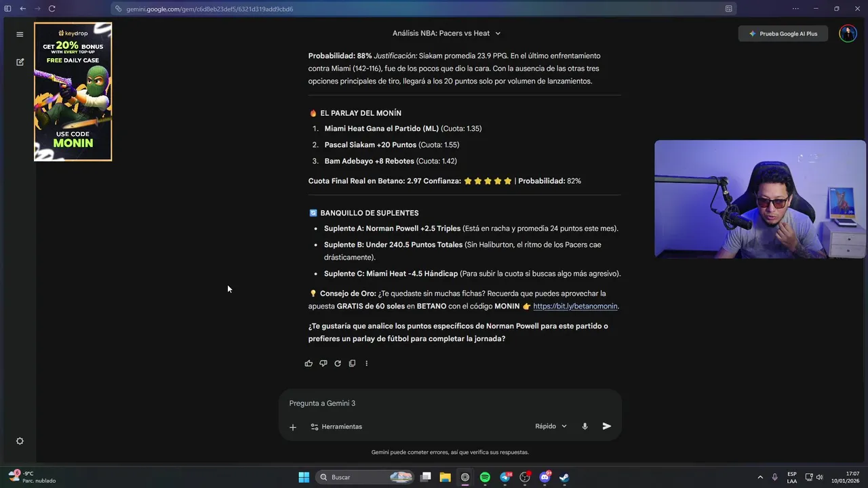Open the bit.ly/betanomonin link
The width and height of the screenshot is (868, 488).
pyautogui.click(x=575, y=306)
